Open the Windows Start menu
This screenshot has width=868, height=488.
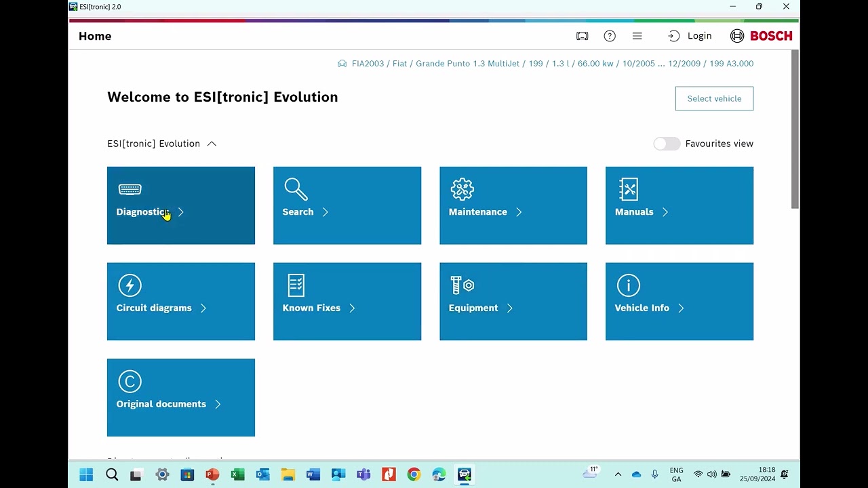click(x=86, y=474)
